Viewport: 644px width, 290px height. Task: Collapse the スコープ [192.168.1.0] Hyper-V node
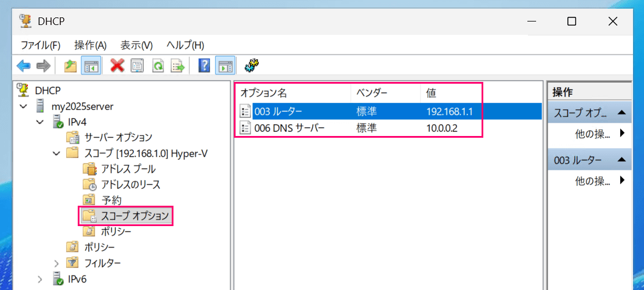pyautogui.click(x=56, y=153)
